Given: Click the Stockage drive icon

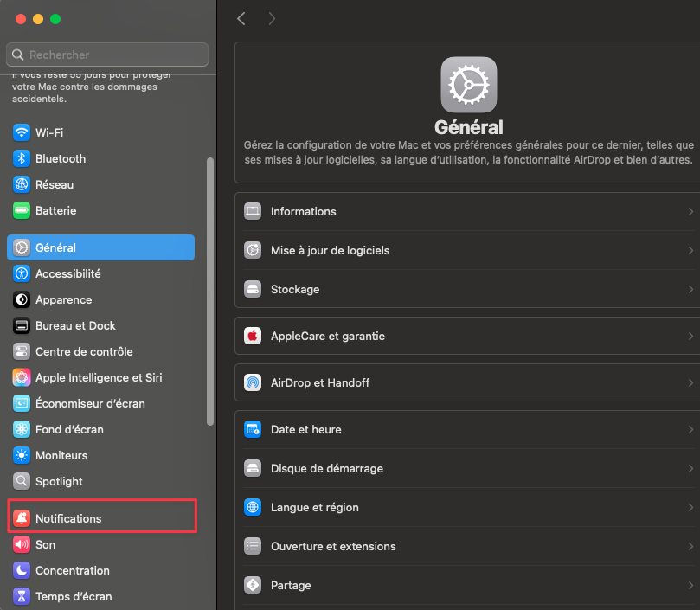Looking at the screenshot, I should (x=253, y=289).
